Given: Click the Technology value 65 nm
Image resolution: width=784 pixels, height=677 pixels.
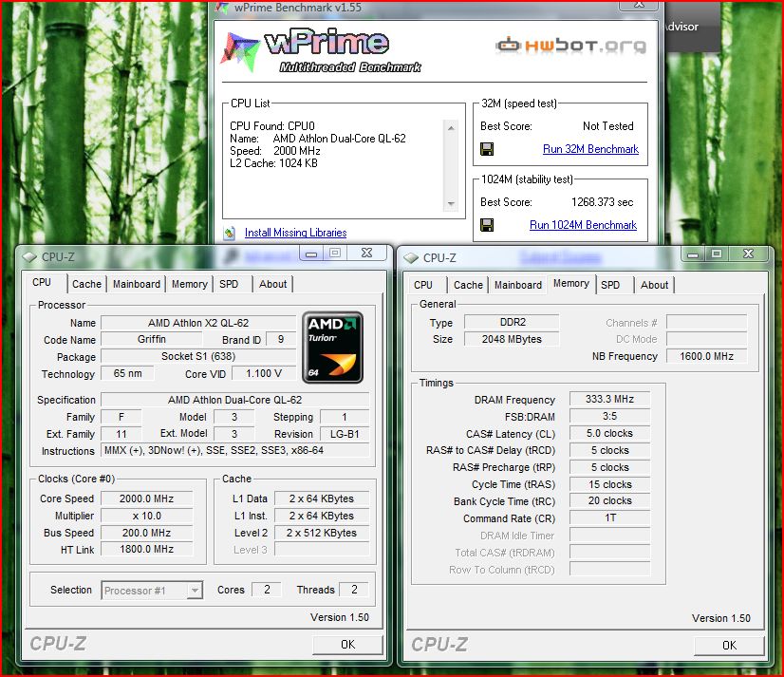Looking at the screenshot, I should (127, 374).
